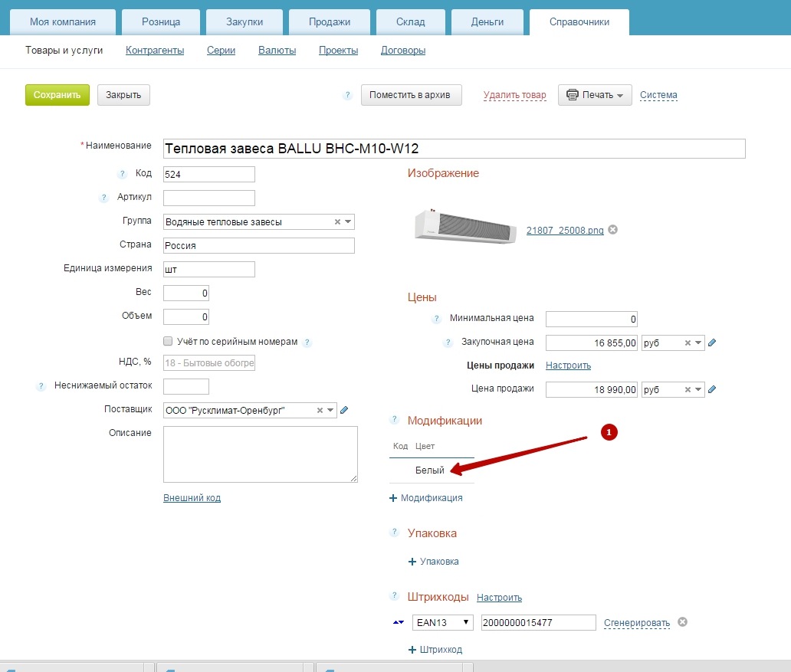Image resolution: width=791 pixels, height=672 pixels.
Task: Click the barcode number field 2000000015477
Action: [538, 622]
